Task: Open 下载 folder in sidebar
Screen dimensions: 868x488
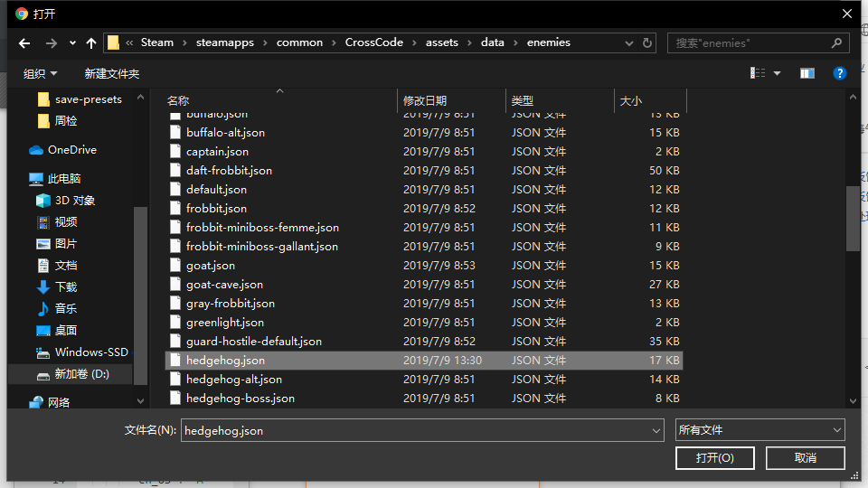Action: (56, 287)
